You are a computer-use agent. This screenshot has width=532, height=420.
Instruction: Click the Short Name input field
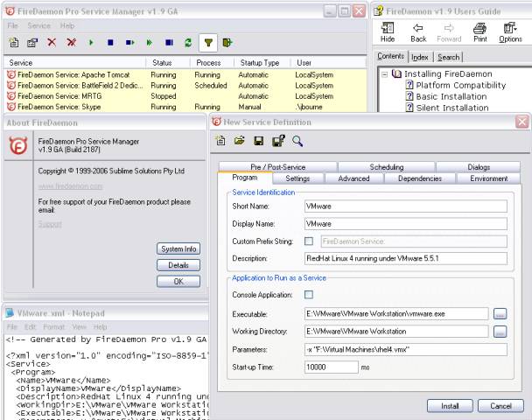point(406,206)
